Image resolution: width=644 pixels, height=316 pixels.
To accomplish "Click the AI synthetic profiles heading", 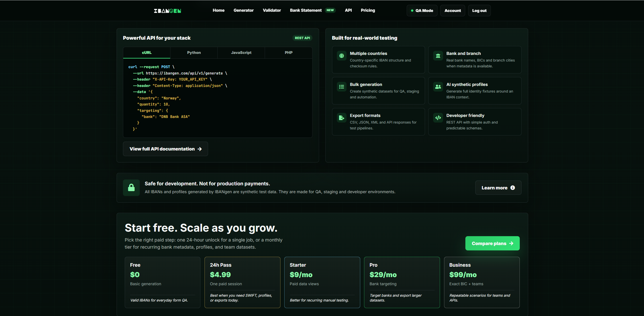I will tap(467, 84).
